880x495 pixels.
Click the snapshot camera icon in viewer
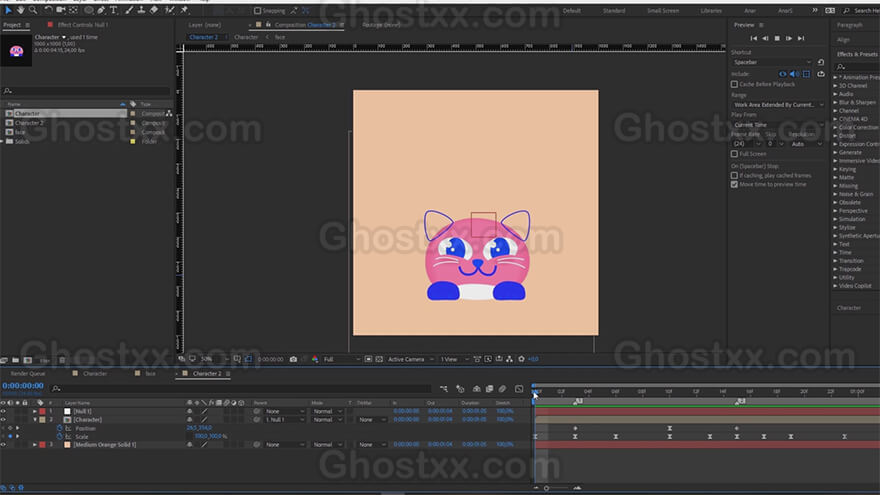pos(293,359)
